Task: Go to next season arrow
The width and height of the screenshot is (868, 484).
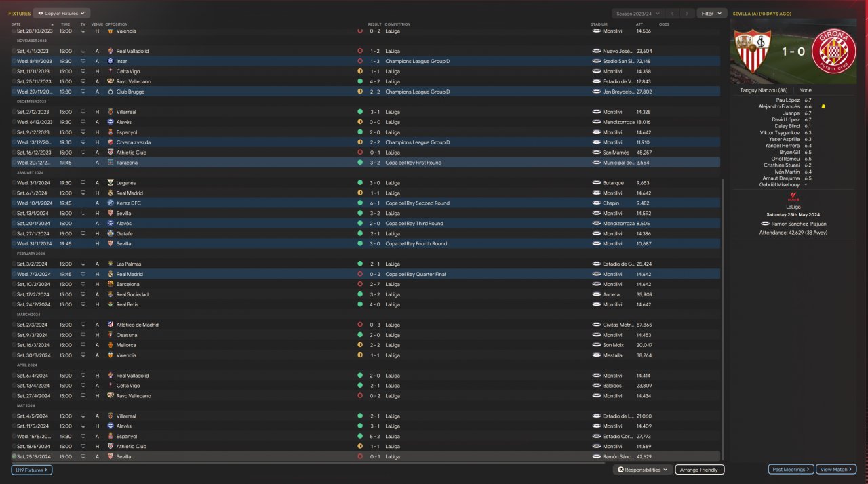Action: [x=688, y=13]
